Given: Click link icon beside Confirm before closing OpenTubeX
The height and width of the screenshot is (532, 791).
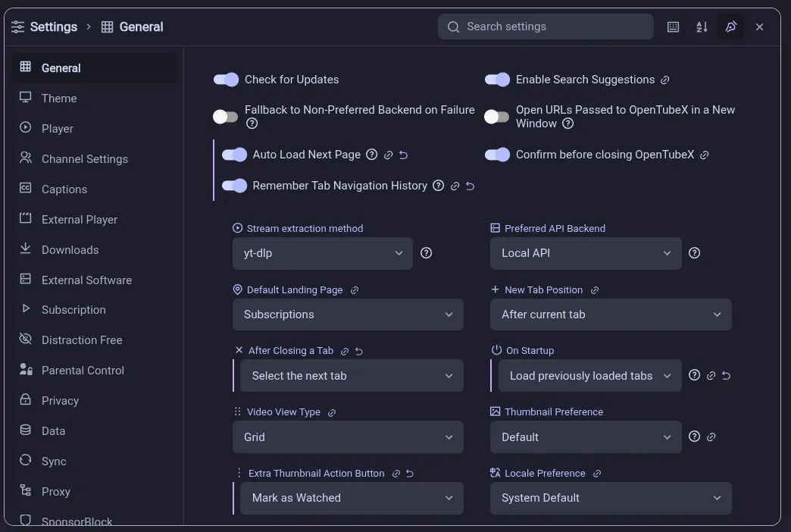Looking at the screenshot, I should tap(704, 155).
